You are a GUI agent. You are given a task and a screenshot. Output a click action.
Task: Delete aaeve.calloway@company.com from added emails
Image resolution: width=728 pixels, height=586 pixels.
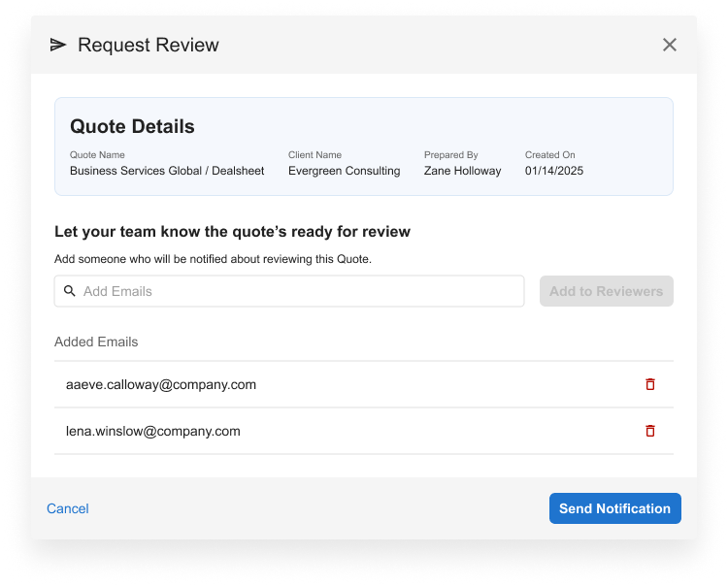point(650,384)
